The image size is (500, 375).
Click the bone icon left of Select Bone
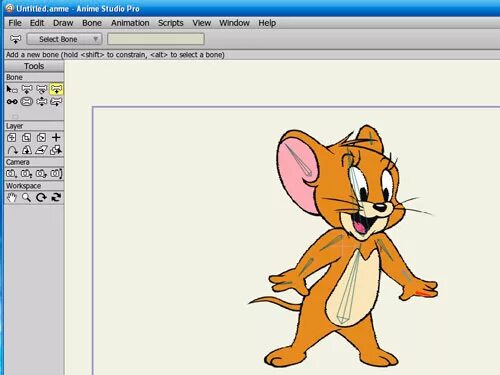15,39
